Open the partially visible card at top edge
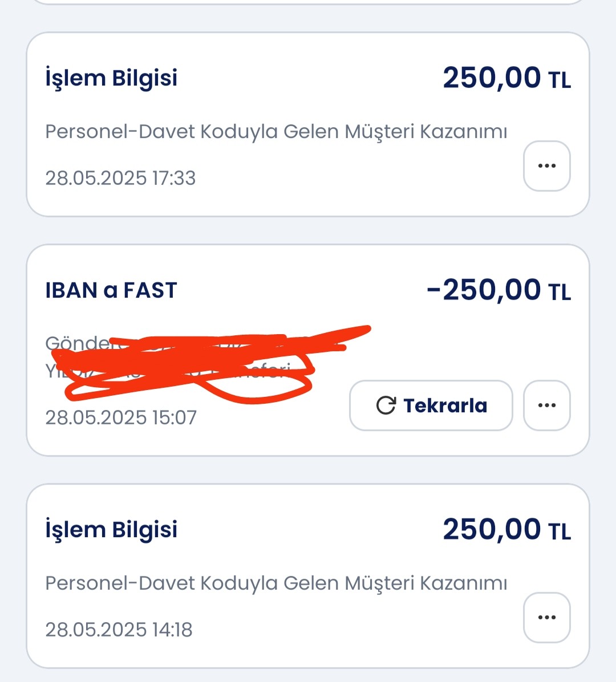 (x=308, y=2)
